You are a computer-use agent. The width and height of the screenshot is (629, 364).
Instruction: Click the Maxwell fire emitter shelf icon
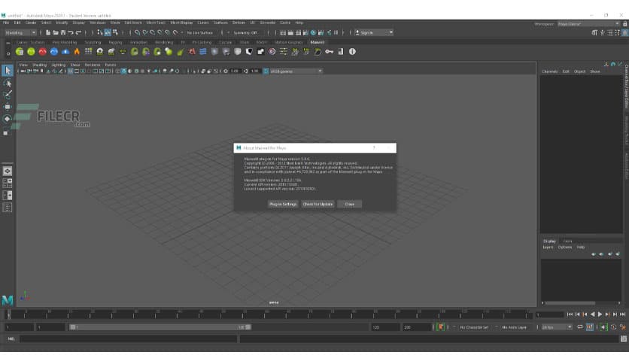(x=77, y=51)
